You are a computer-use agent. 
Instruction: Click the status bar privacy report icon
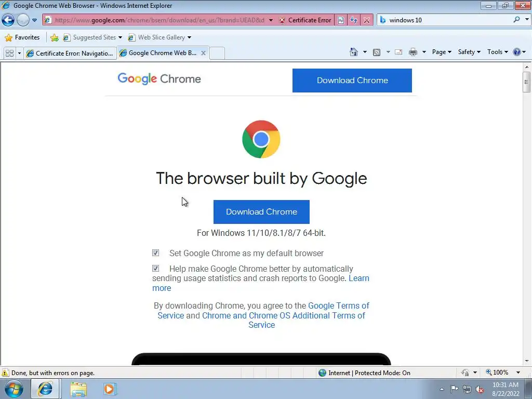coord(465,373)
